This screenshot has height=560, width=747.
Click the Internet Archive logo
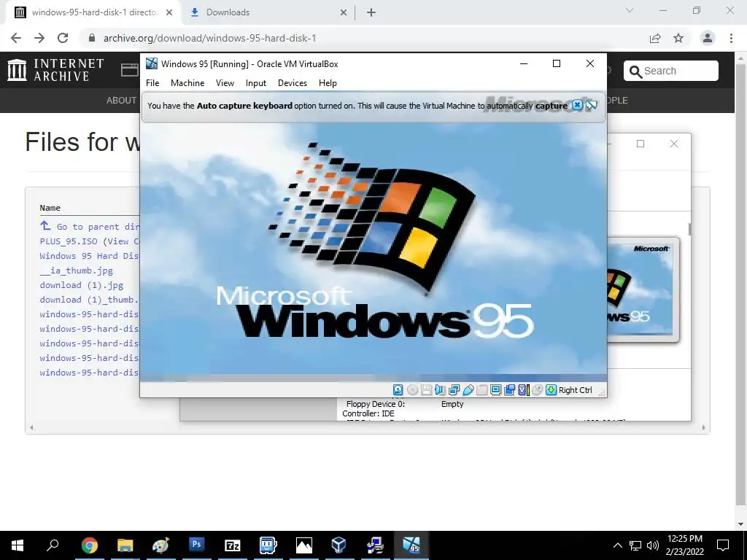(x=55, y=70)
